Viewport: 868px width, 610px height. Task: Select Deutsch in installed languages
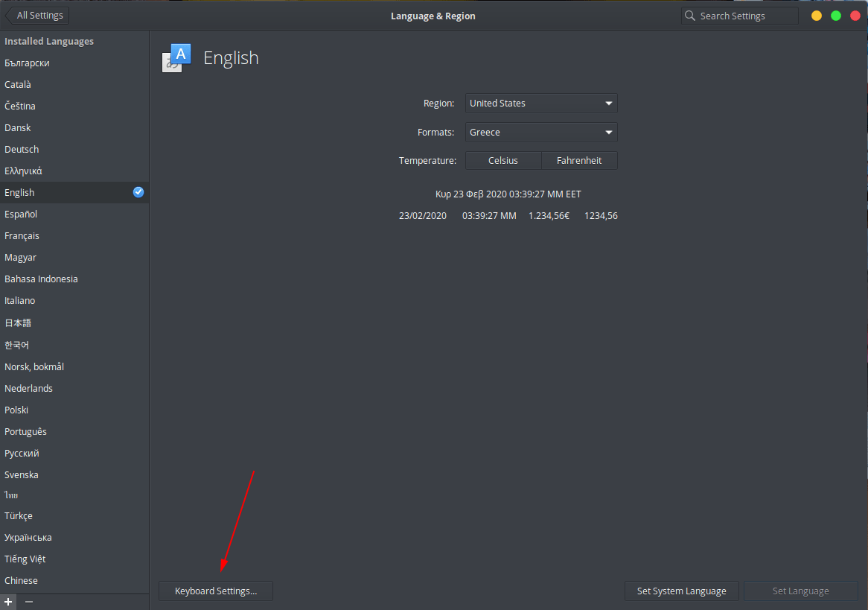click(x=22, y=150)
